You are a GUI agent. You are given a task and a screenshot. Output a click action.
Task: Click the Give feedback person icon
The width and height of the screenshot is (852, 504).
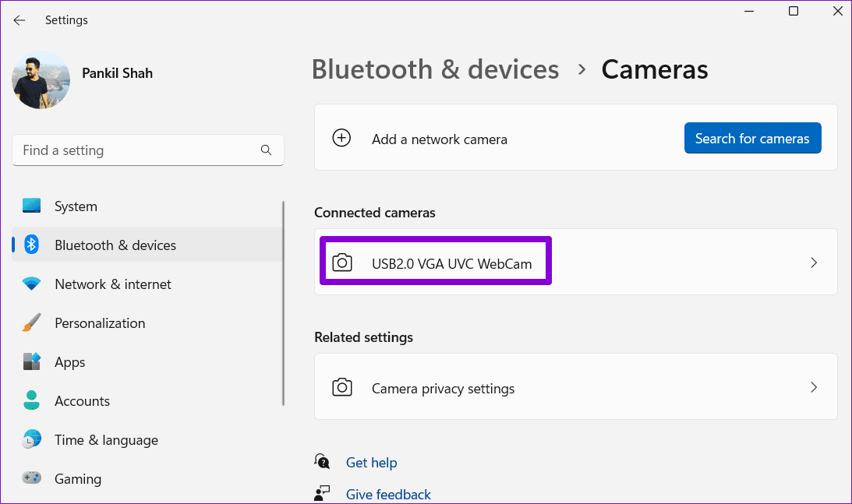coord(322,493)
